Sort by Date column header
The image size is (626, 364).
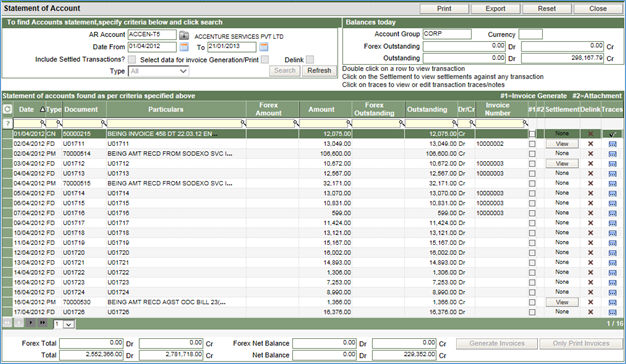(26, 109)
